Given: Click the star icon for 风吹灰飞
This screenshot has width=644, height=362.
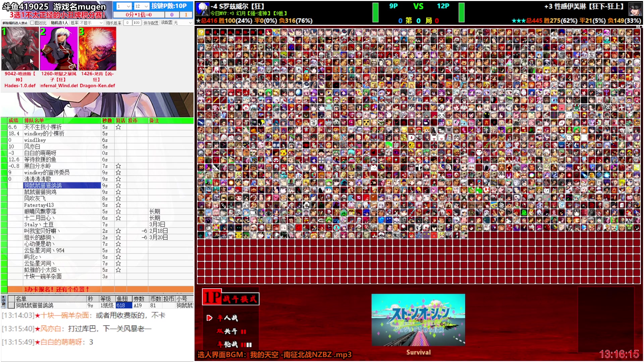Looking at the screenshot, I should pos(118,198).
